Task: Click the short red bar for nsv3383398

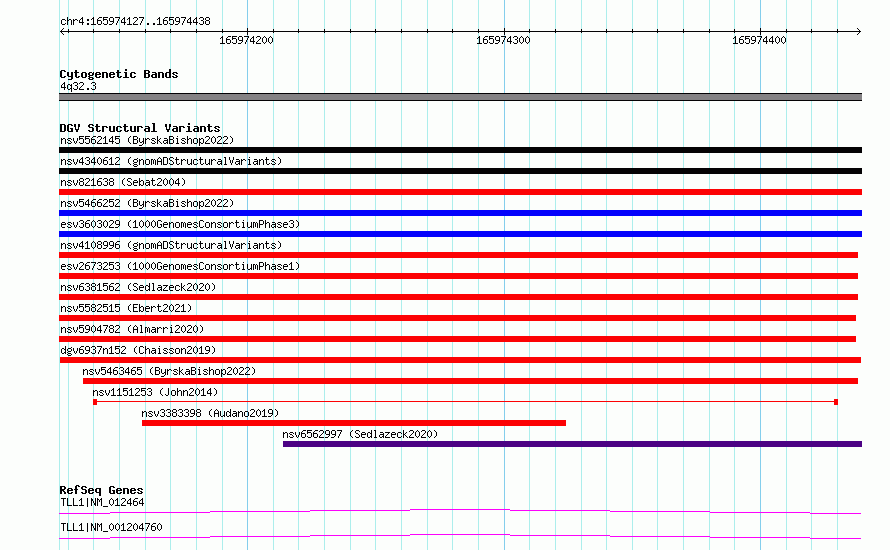Action: (x=354, y=423)
